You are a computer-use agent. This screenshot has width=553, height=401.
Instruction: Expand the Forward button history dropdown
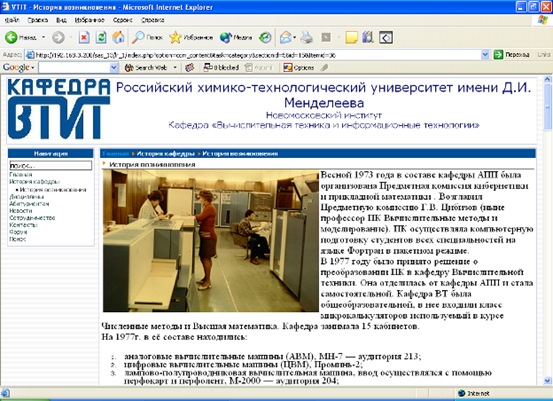(x=71, y=37)
